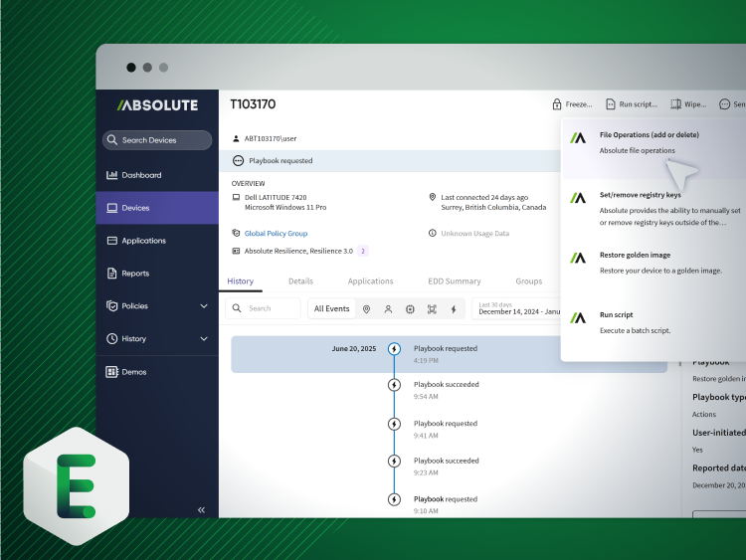The width and height of the screenshot is (746, 560).
Task: Open the Demos sidebar item
Action: [157, 372]
